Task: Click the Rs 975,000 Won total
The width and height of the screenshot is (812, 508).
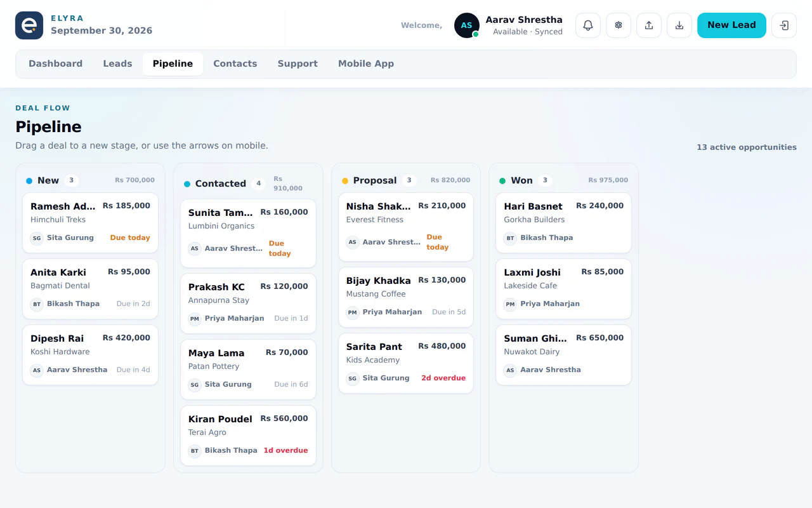Action: 608,180
